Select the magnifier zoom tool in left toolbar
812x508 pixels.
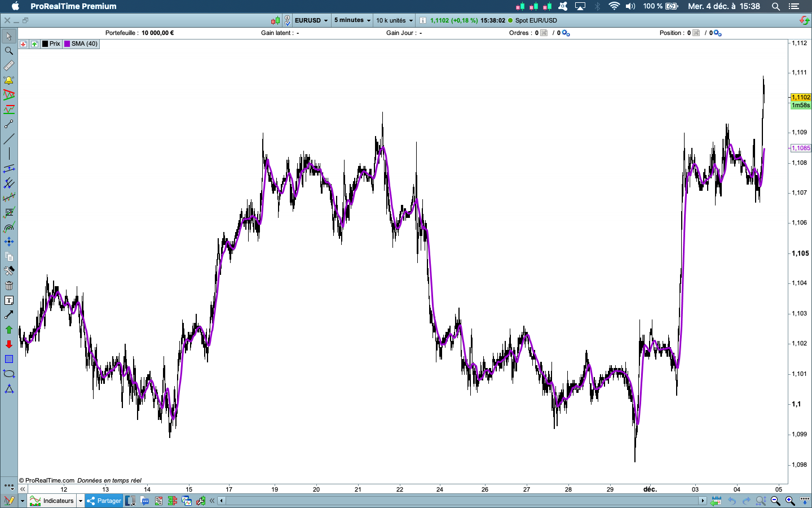tap(8, 51)
